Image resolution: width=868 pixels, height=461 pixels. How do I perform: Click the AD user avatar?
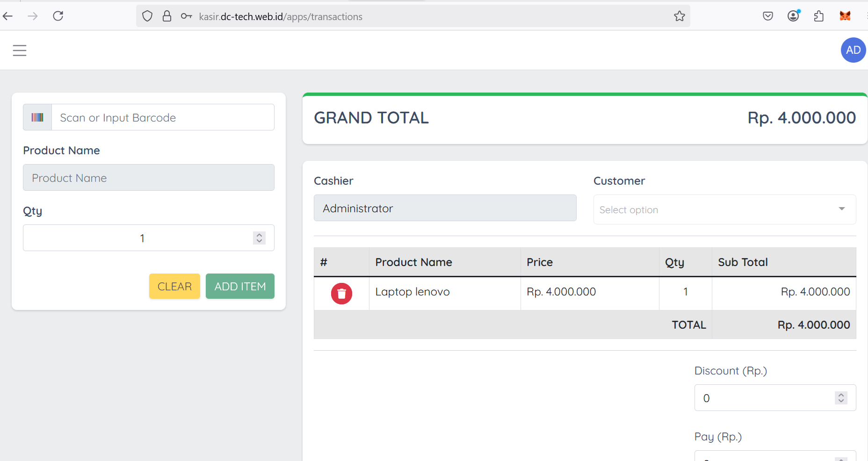853,50
